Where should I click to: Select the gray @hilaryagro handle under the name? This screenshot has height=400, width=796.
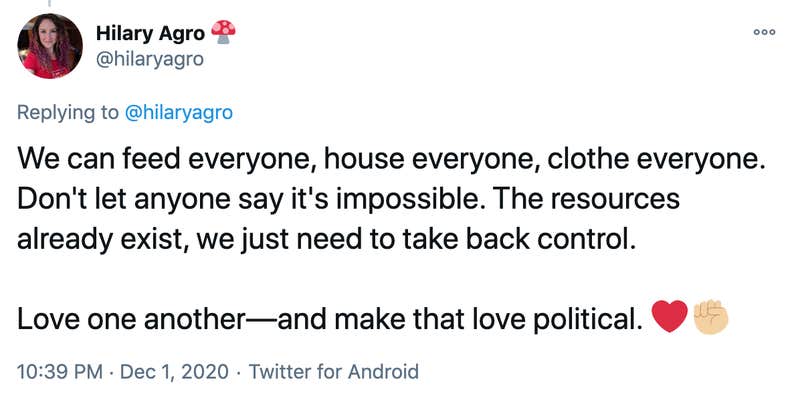tap(150, 59)
